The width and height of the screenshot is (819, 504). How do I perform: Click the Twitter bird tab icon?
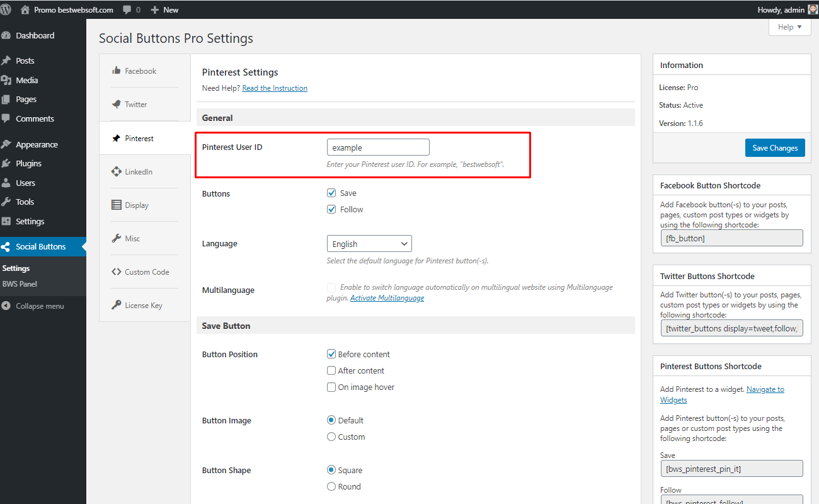pos(117,104)
